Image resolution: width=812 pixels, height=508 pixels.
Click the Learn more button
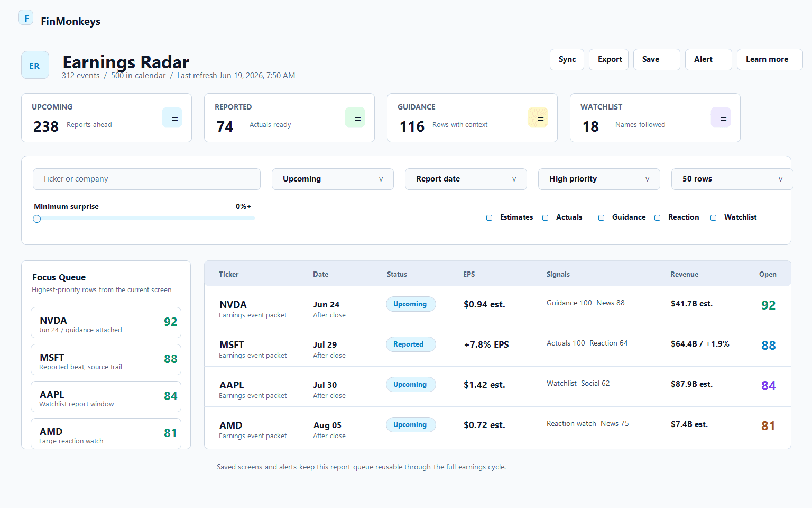click(770, 59)
